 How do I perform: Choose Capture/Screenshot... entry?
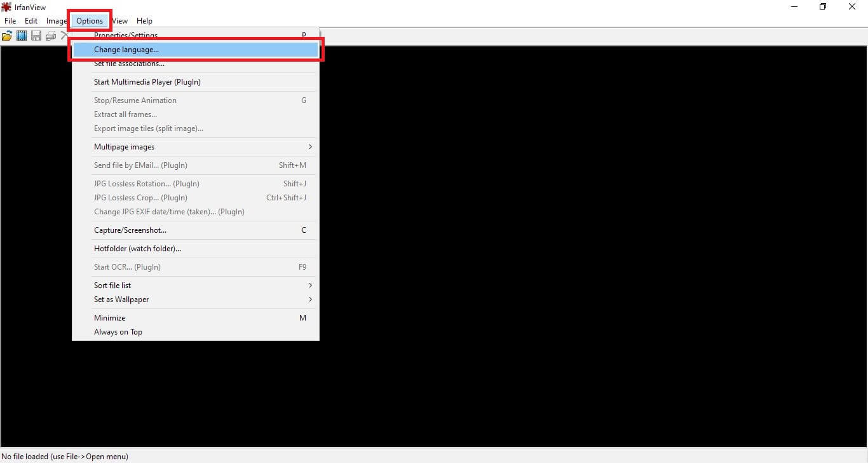coord(196,230)
